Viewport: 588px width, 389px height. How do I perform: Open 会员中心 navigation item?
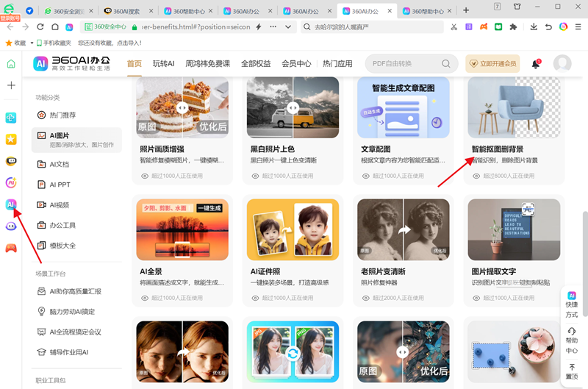click(x=296, y=64)
